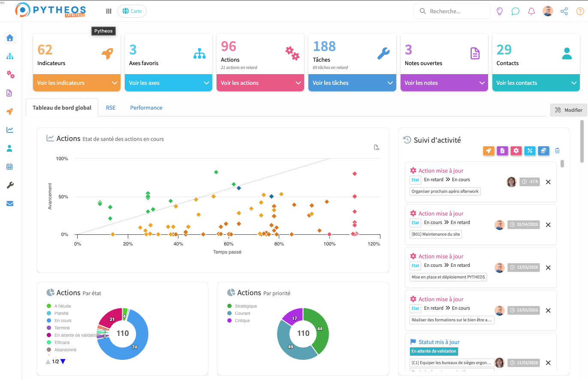Toggle 'En cours' legend in état chart
The image size is (588, 380).
(x=63, y=320)
